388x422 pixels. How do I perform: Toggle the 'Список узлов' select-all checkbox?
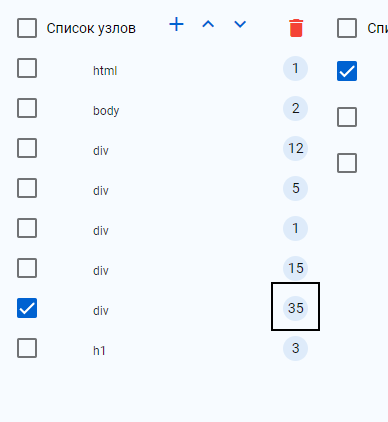click(27, 28)
